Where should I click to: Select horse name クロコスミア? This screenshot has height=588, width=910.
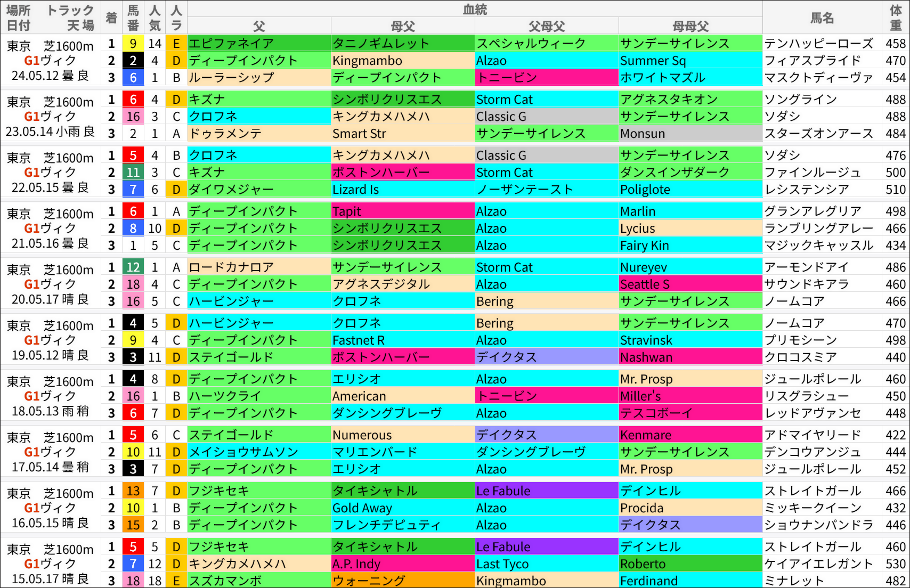click(x=822, y=357)
